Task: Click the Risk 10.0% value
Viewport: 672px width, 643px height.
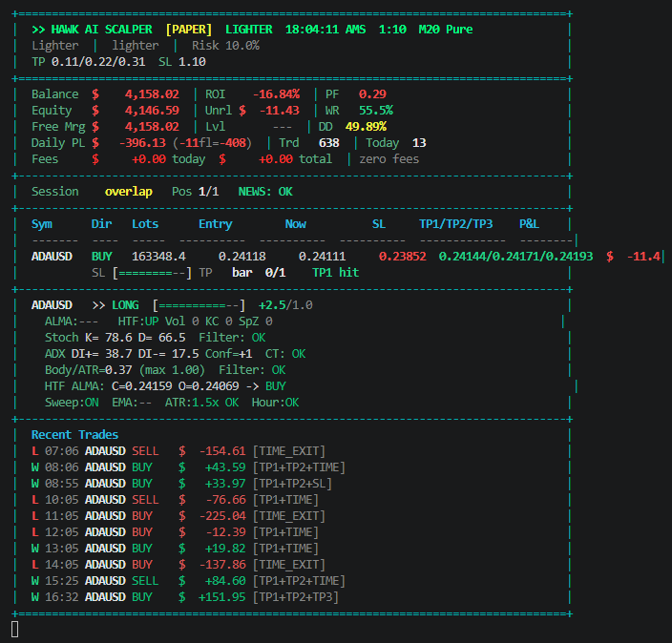Action: coord(225,46)
